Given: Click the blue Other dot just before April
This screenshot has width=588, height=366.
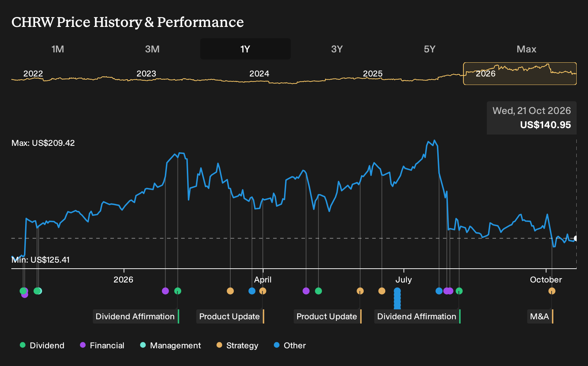Looking at the screenshot, I should coord(252,291).
